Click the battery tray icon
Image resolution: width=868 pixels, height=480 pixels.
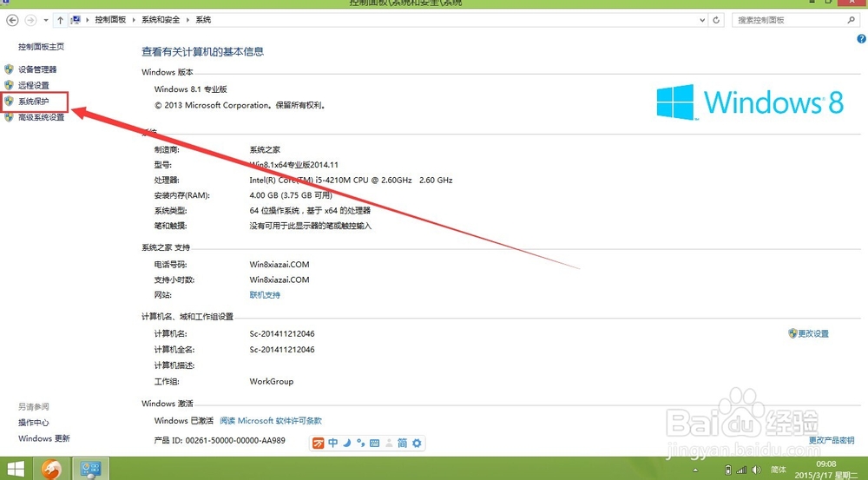coord(728,470)
